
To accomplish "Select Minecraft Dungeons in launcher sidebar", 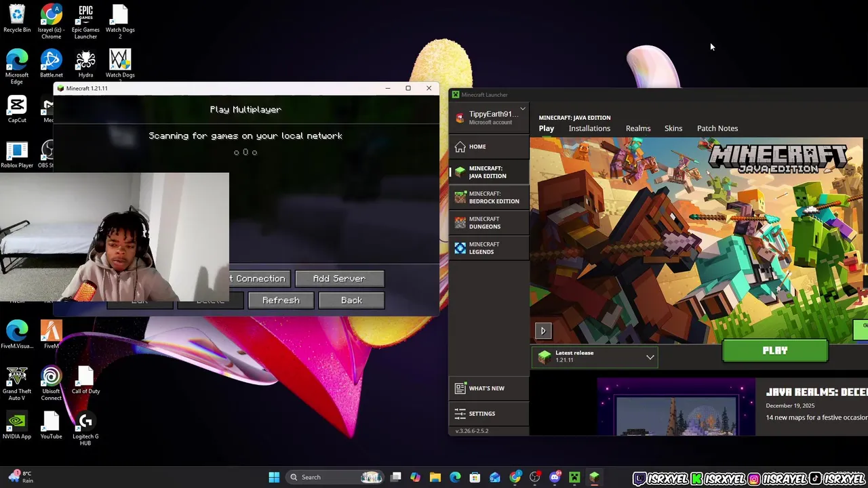I will point(489,222).
